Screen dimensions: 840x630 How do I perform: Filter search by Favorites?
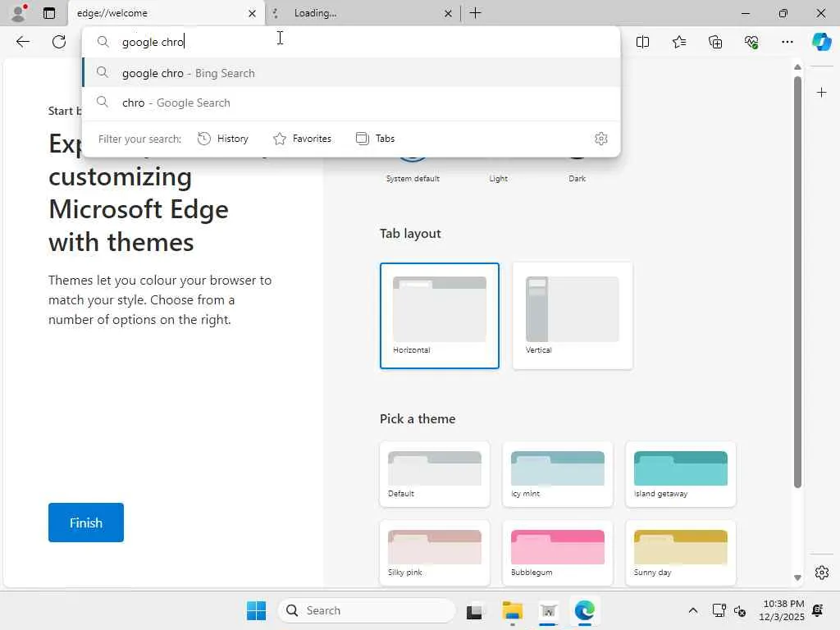tap(302, 139)
